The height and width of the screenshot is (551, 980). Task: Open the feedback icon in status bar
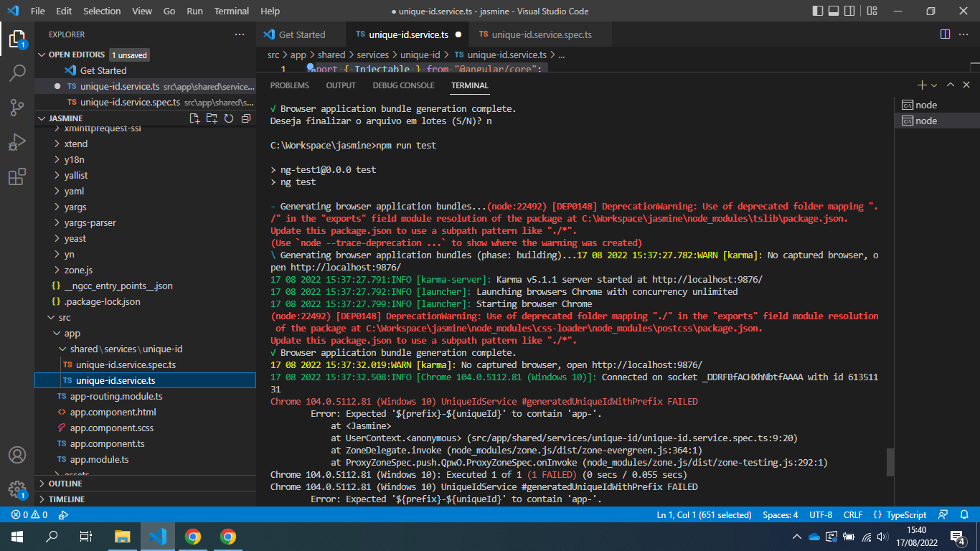point(943,514)
